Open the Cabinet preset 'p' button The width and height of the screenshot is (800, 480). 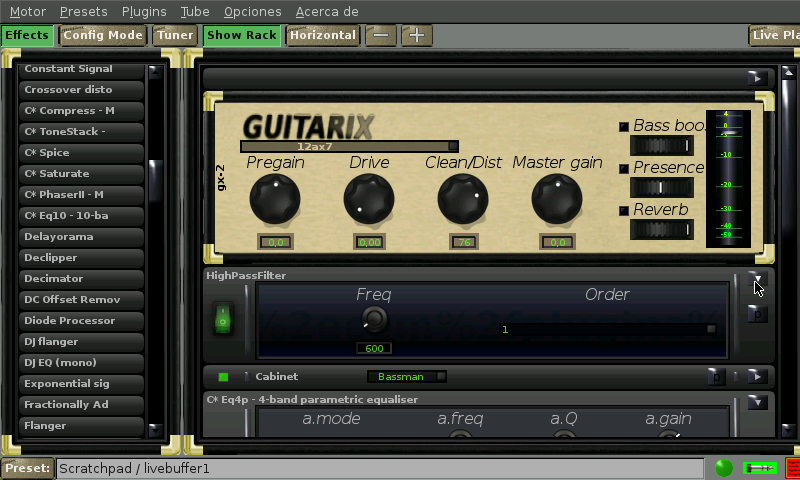(x=715, y=377)
